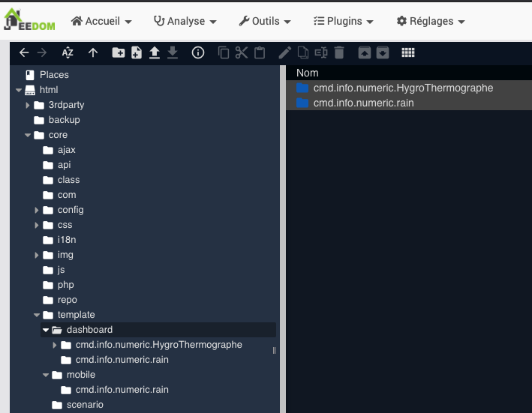Click the back arrow in file toolbar
Screen dimensions: 532x413
24,52
